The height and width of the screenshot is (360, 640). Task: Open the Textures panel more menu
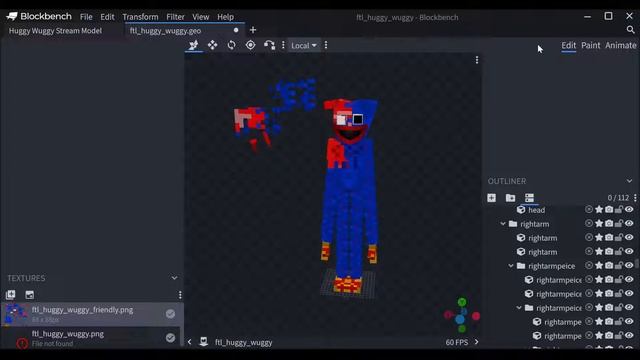coord(180,295)
